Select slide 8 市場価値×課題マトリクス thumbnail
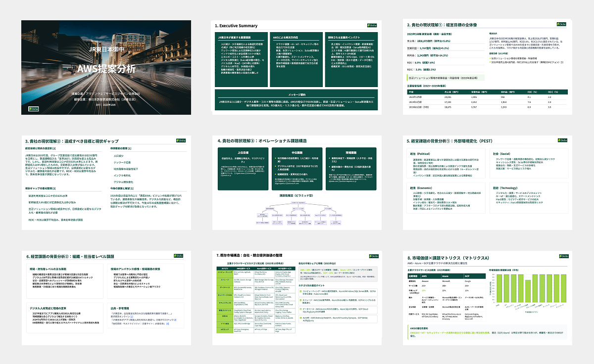Image resolution: width=594 pixels, height=364 pixels. click(x=488, y=298)
